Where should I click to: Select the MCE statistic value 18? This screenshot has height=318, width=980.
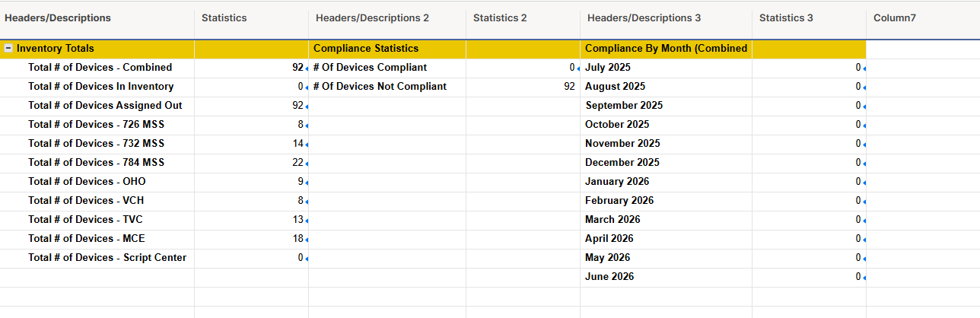(x=251, y=239)
